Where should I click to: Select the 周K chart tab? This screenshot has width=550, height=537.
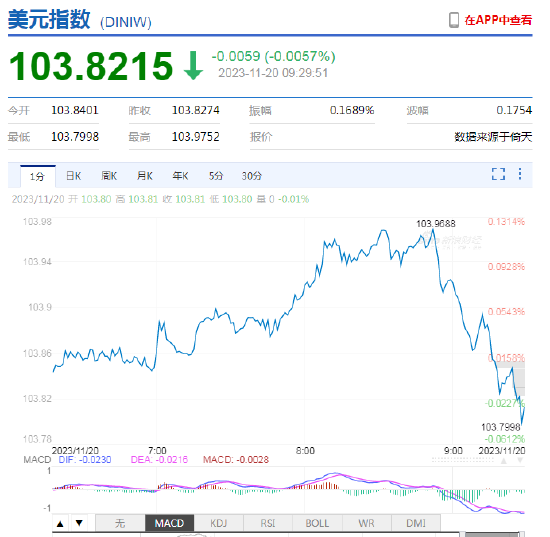[109, 176]
